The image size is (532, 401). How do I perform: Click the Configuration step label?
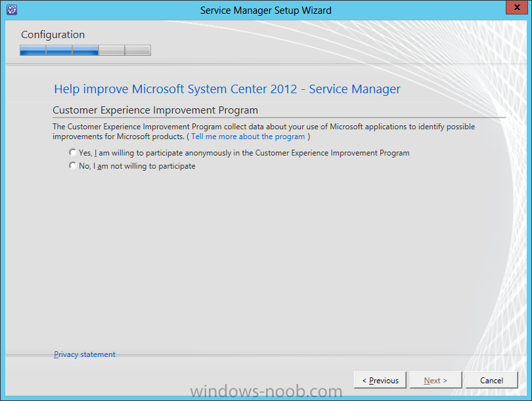tap(53, 35)
